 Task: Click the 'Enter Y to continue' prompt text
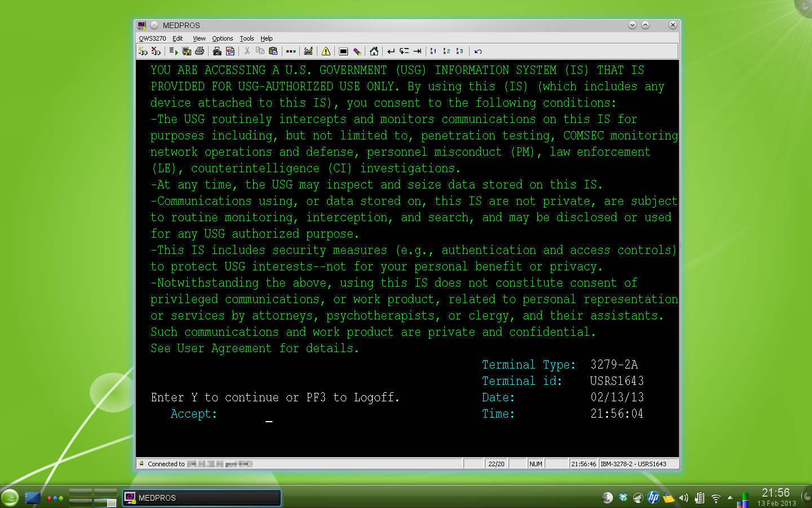tap(275, 397)
